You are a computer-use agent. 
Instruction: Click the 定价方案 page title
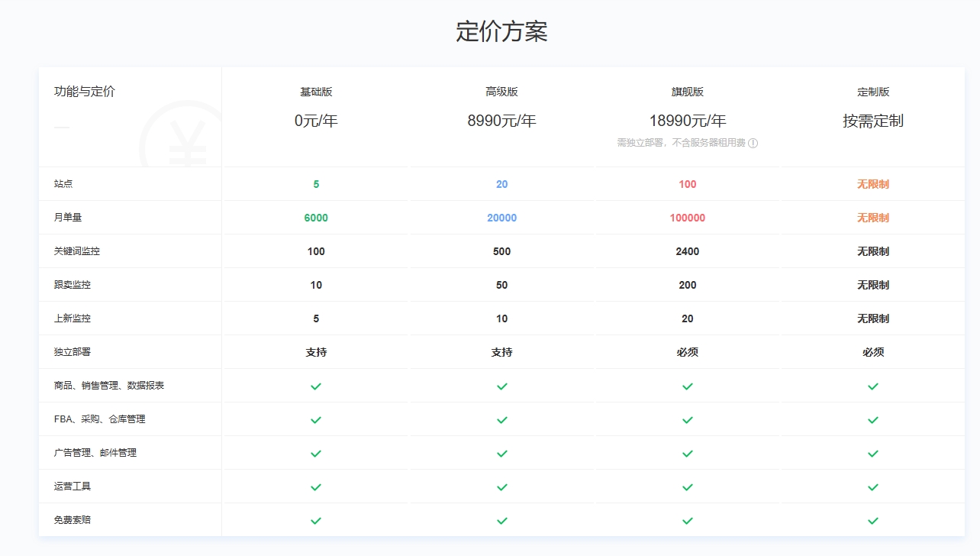point(501,31)
